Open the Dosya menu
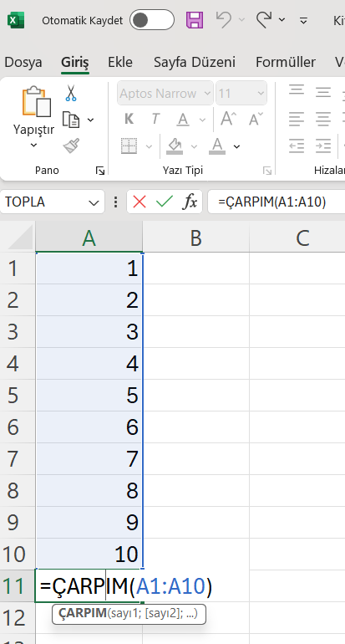 coord(23,63)
